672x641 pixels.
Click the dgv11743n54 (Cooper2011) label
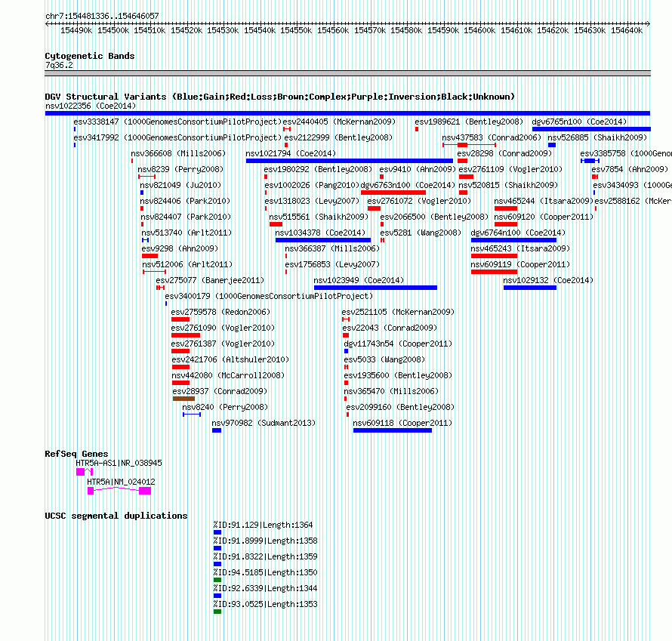398,344
